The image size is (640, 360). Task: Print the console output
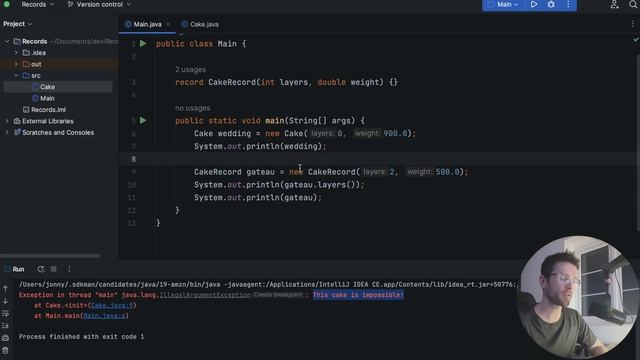point(5,338)
